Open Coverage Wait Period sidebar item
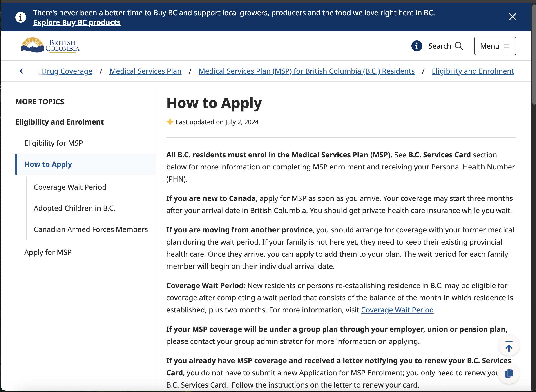 point(70,187)
